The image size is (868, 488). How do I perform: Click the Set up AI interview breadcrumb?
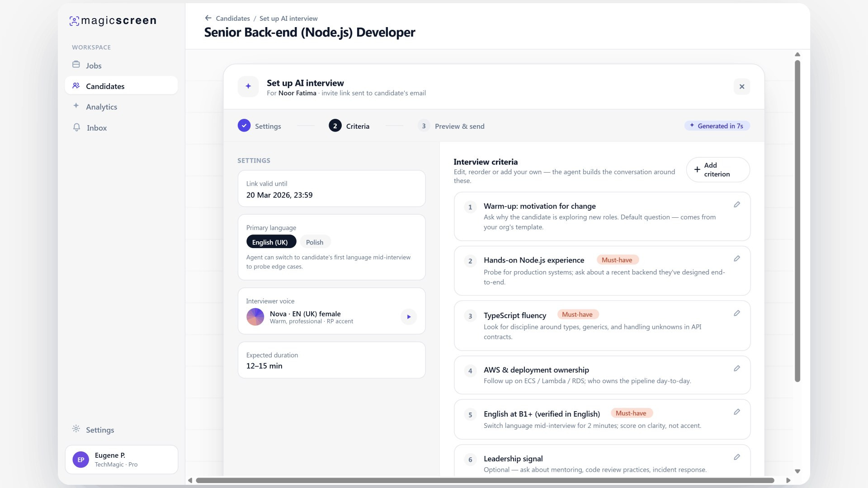[288, 19]
